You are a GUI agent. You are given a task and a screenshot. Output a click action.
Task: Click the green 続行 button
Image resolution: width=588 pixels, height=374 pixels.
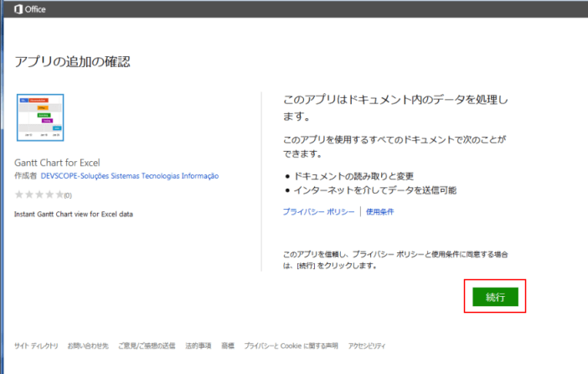(495, 297)
